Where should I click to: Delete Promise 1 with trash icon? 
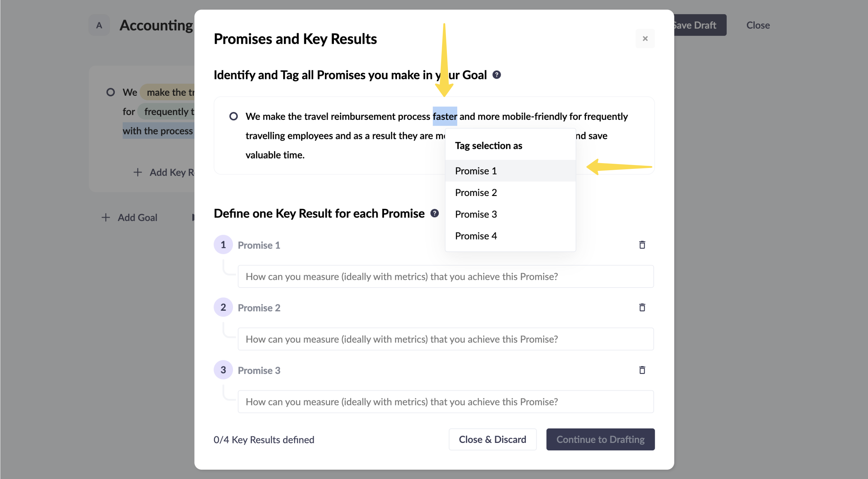click(642, 245)
